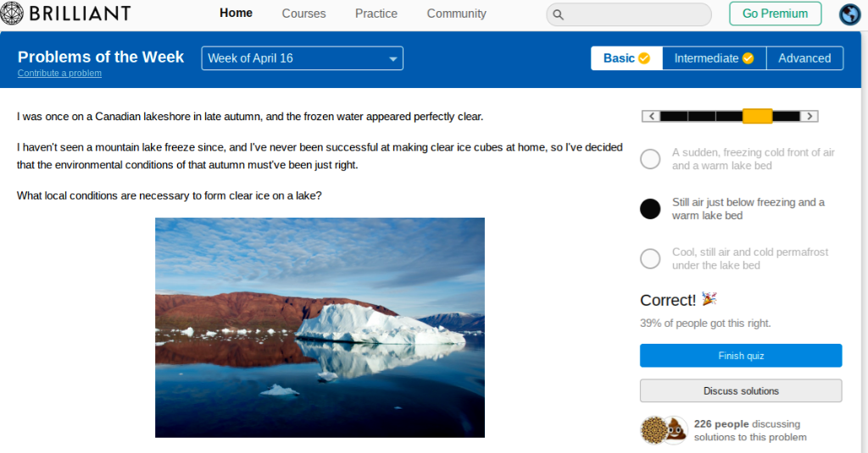Open the Practice menu
868x453 pixels.
(x=376, y=14)
